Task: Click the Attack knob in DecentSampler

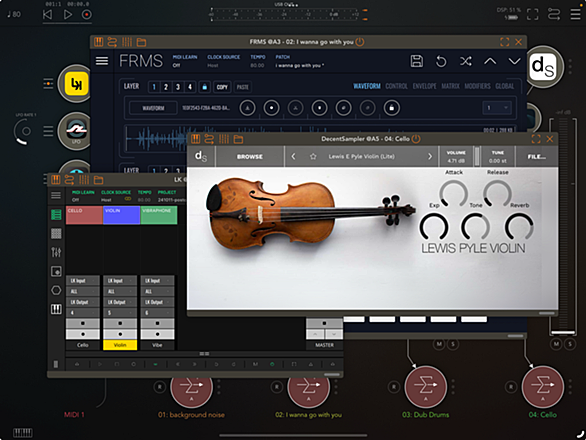Action: point(453,193)
